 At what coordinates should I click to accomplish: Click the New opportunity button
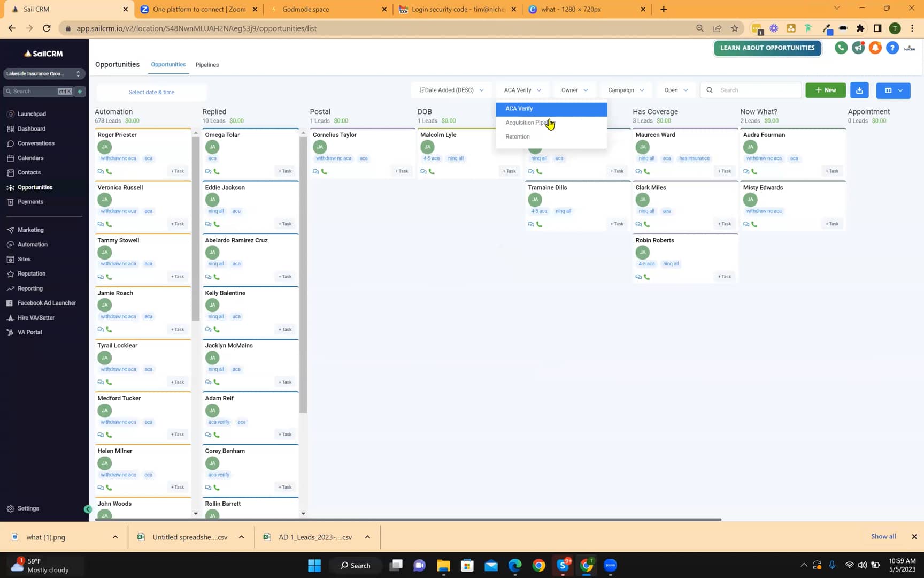pos(825,90)
